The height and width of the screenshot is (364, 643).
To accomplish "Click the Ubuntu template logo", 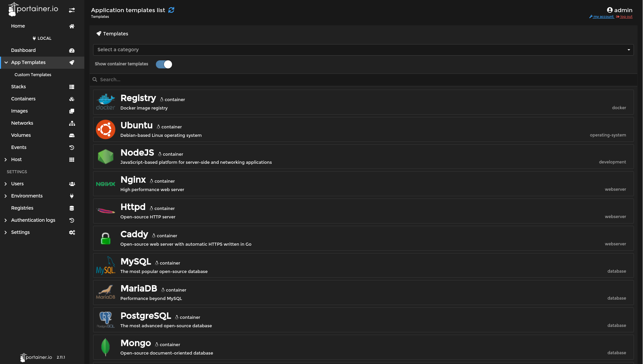I will (x=106, y=129).
